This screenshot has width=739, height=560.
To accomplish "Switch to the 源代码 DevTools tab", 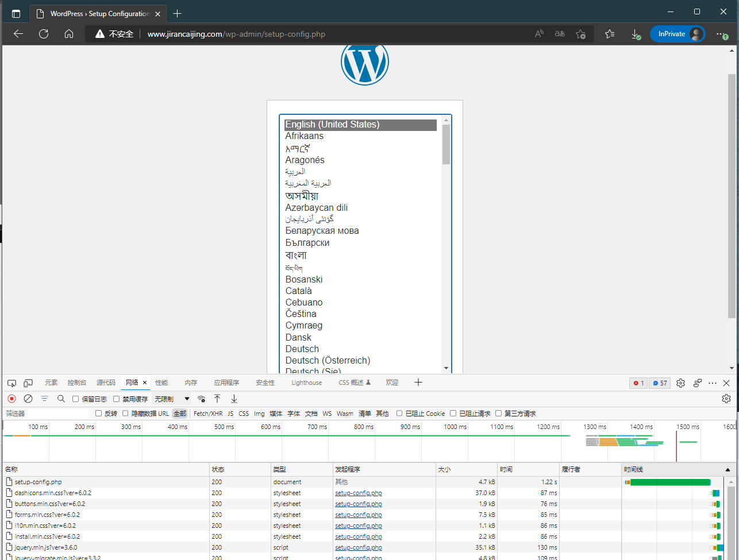I will tap(106, 383).
